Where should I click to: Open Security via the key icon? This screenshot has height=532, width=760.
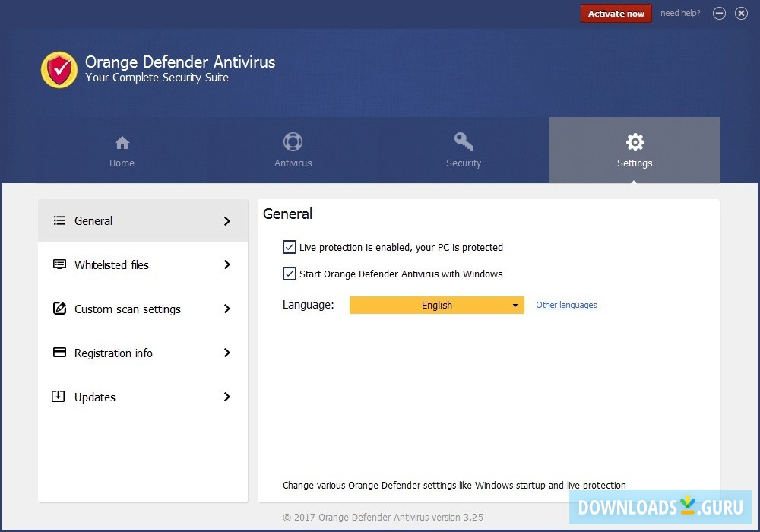(x=464, y=141)
